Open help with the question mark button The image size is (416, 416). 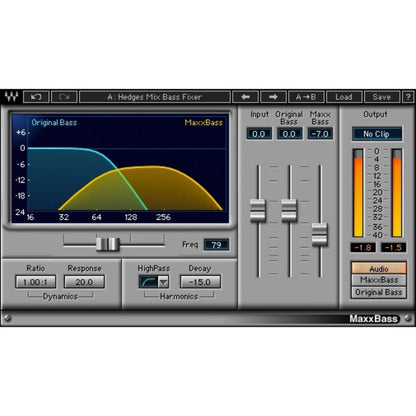pyautogui.click(x=408, y=97)
